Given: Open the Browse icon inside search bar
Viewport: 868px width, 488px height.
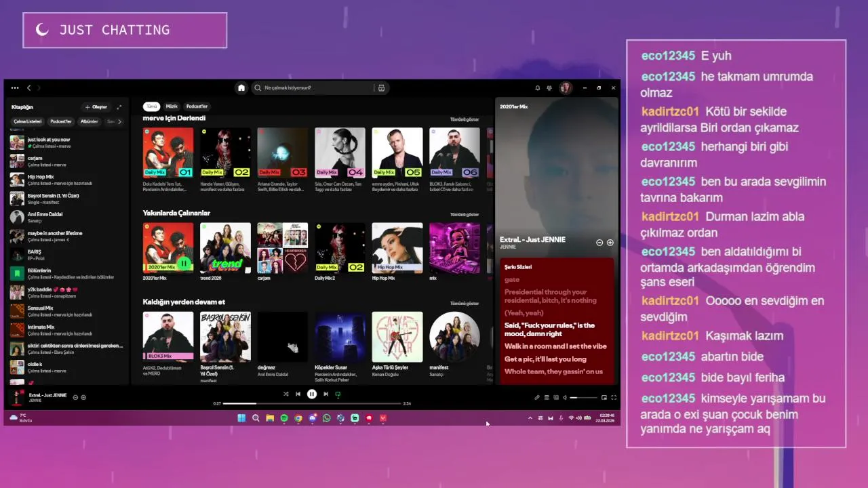Looking at the screenshot, I should pyautogui.click(x=381, y=88).
